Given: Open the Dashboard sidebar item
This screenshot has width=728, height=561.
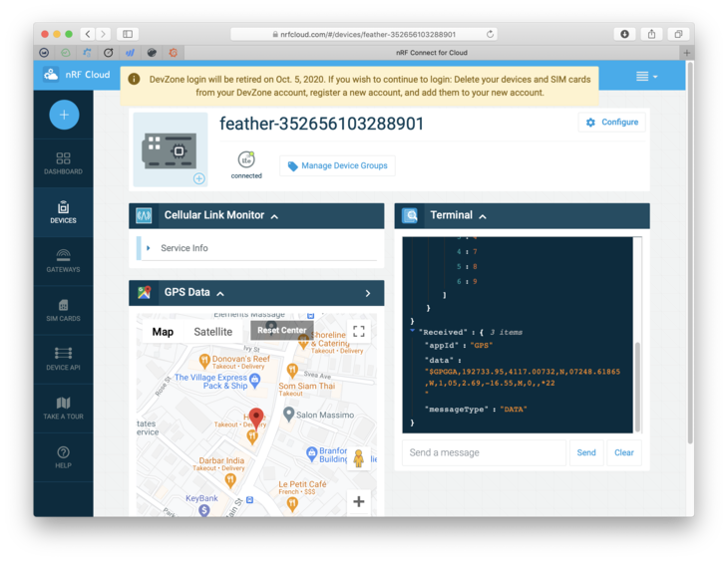Looking at the screenshot, I should pos(63,163).
